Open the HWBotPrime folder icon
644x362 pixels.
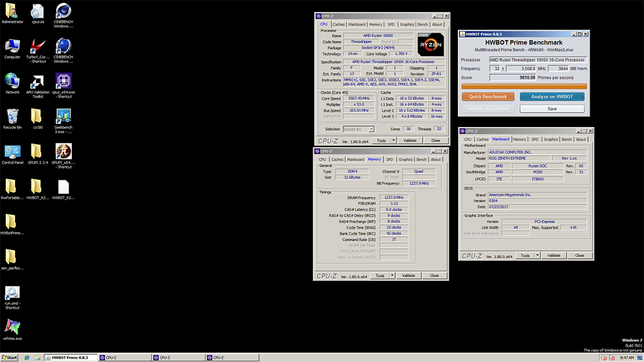(x=12, y=224)
